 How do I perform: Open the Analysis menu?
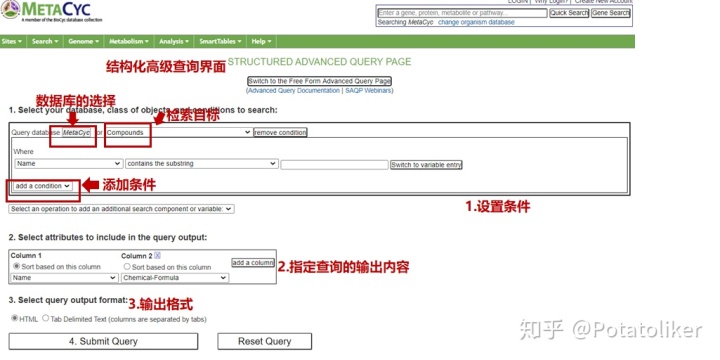(174, 41)
